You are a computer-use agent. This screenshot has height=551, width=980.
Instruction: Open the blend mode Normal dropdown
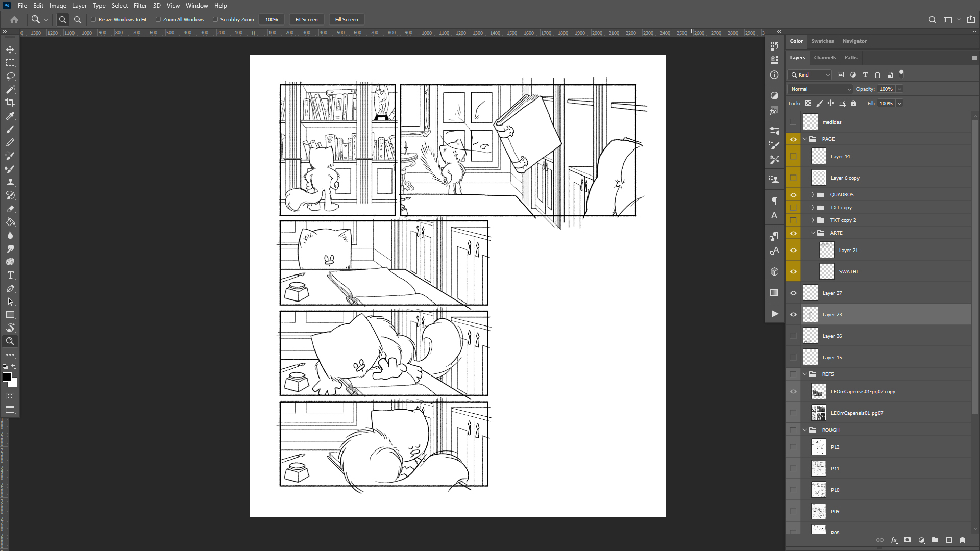pos(820,89)
